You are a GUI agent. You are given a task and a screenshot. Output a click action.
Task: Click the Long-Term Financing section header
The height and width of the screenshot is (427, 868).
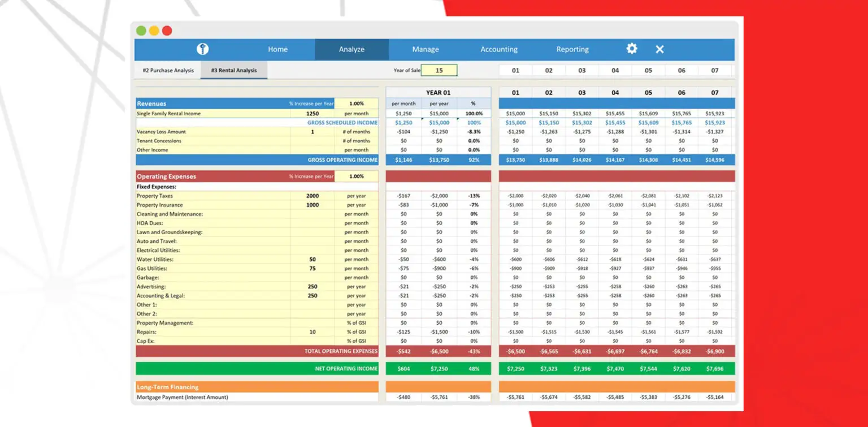coord(167,387)
